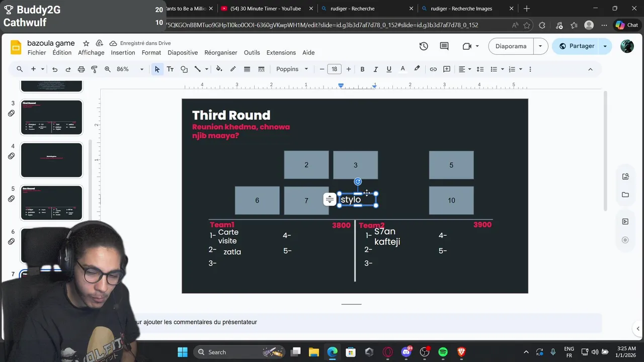The width and height of the screenshot is (644, 362).
Task: Select slide 3 thumbnail
Action: 51,118
